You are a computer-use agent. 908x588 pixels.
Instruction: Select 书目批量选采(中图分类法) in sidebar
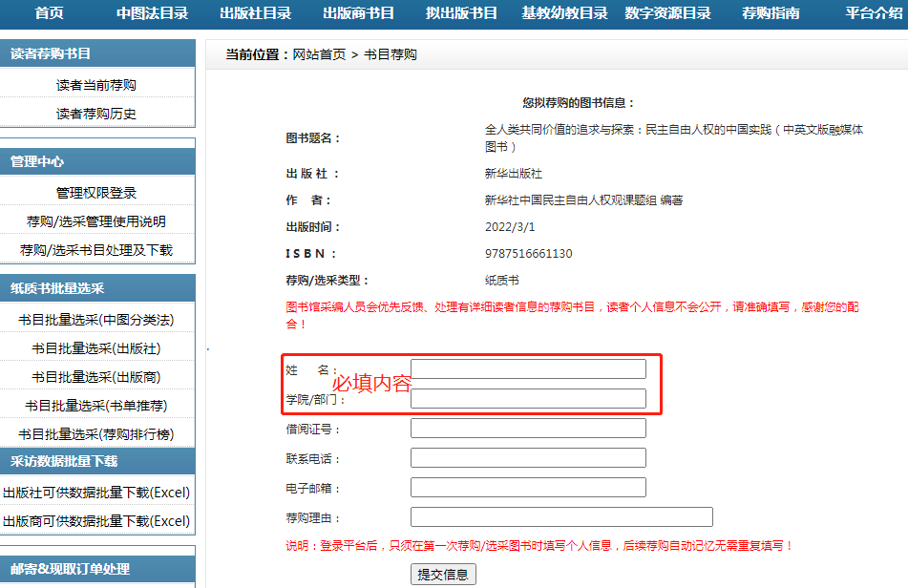tap(96, 320)
